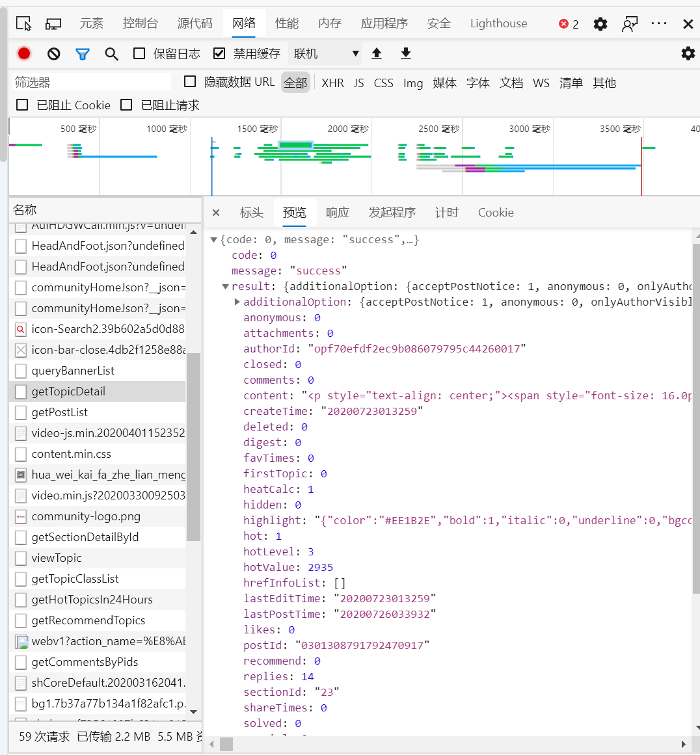Expand the additionalOption node
The width and height of the screenshot is (700, 755).
coord(237,302)
